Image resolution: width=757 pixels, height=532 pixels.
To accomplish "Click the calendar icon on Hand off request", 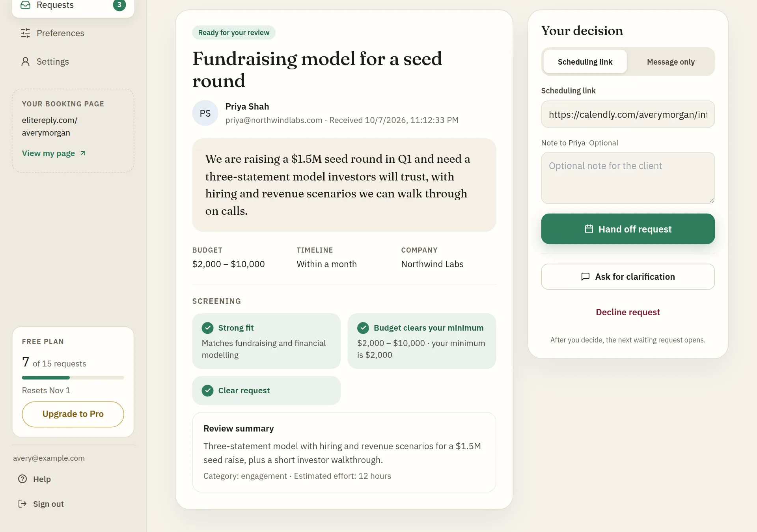I will 589,229.
